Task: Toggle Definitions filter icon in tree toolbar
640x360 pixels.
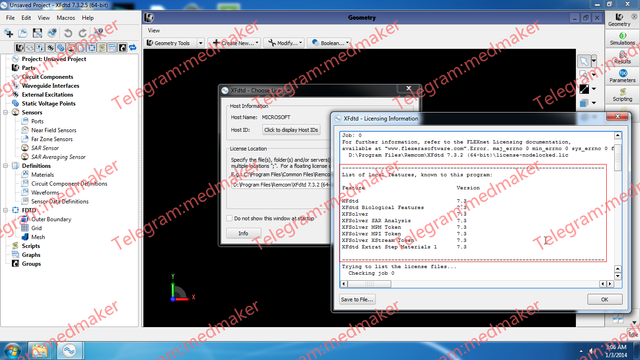Action: (x=81, y=48)
